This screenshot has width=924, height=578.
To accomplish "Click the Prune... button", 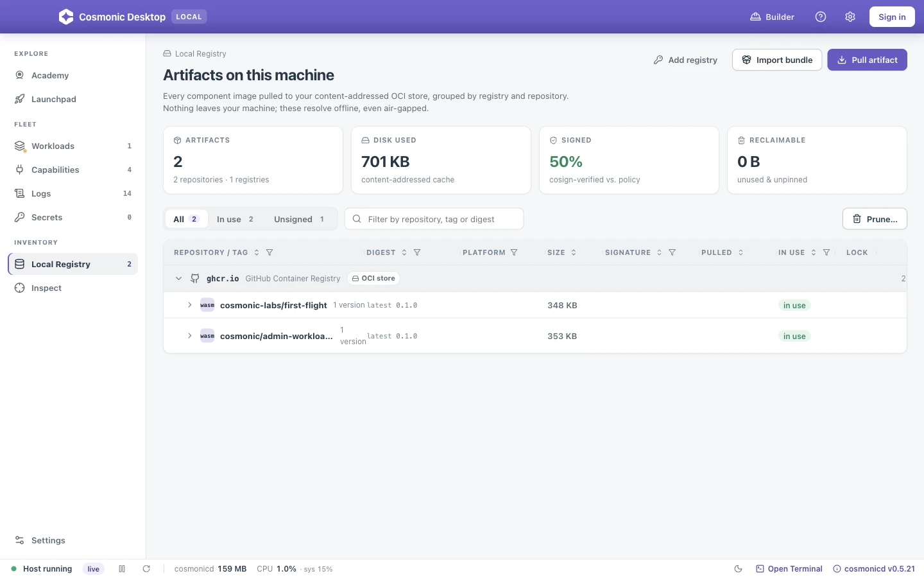I will pos(875,219).
